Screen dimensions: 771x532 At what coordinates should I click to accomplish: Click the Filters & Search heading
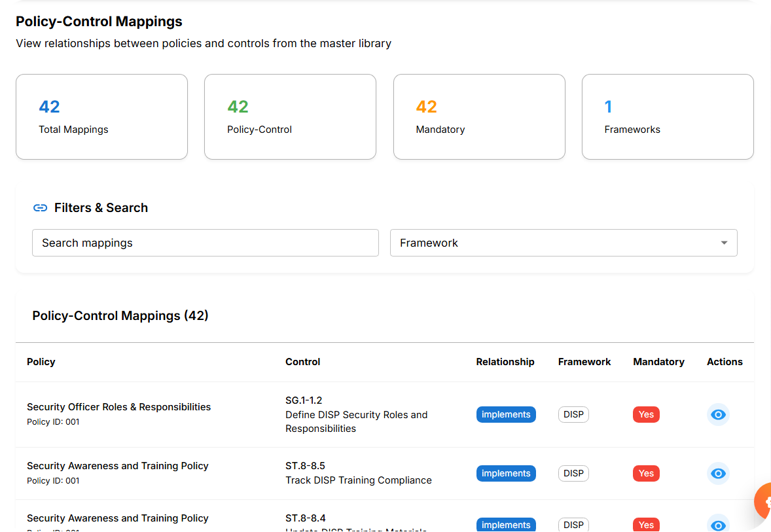101,208
